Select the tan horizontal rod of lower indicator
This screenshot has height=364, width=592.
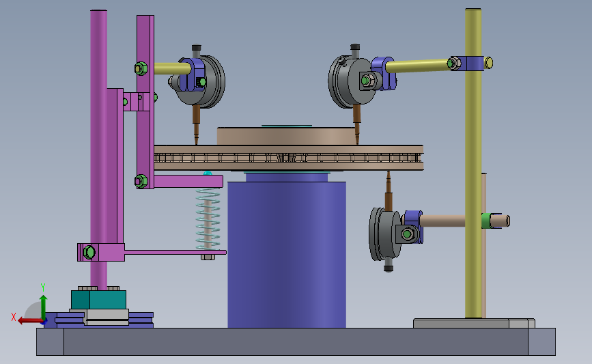[442, 221]
